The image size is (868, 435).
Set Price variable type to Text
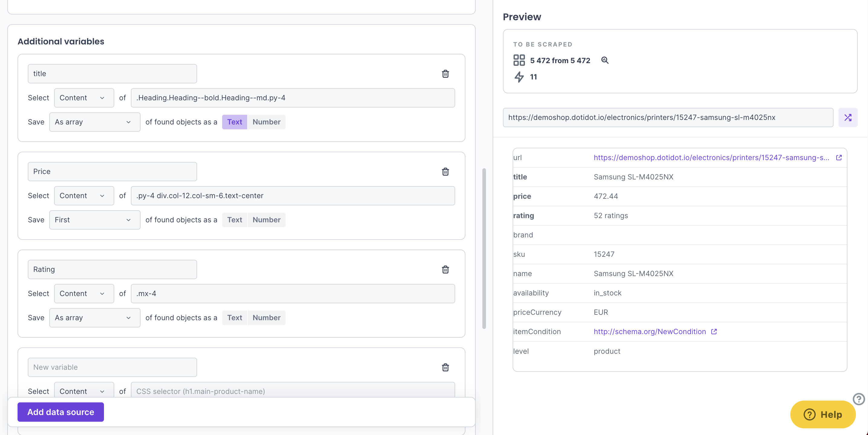(x=235, y=220)
